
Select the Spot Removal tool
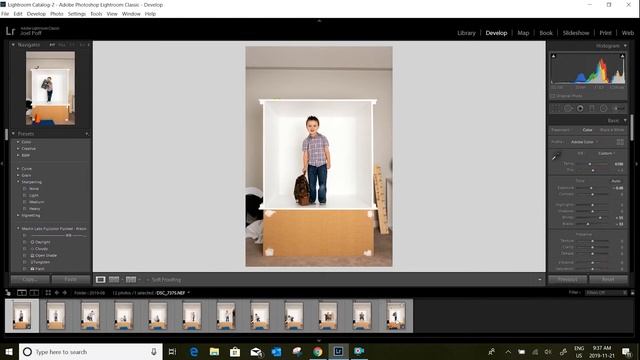coord(568,109)
